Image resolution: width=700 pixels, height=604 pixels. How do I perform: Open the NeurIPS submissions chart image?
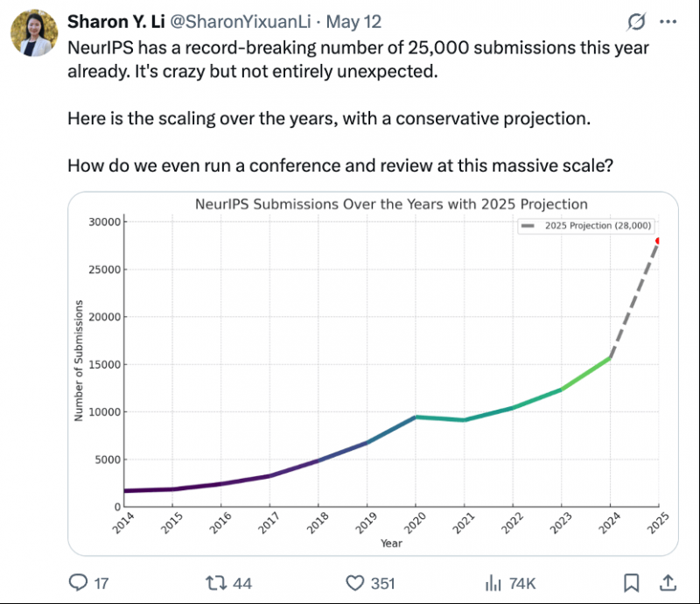pos(374,374)
